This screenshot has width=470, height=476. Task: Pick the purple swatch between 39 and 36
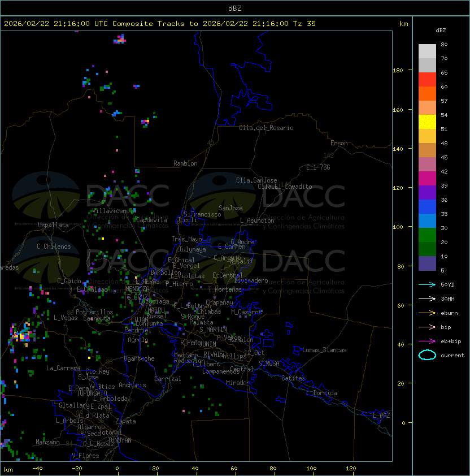pyautogui.click(x=427, y=193)
